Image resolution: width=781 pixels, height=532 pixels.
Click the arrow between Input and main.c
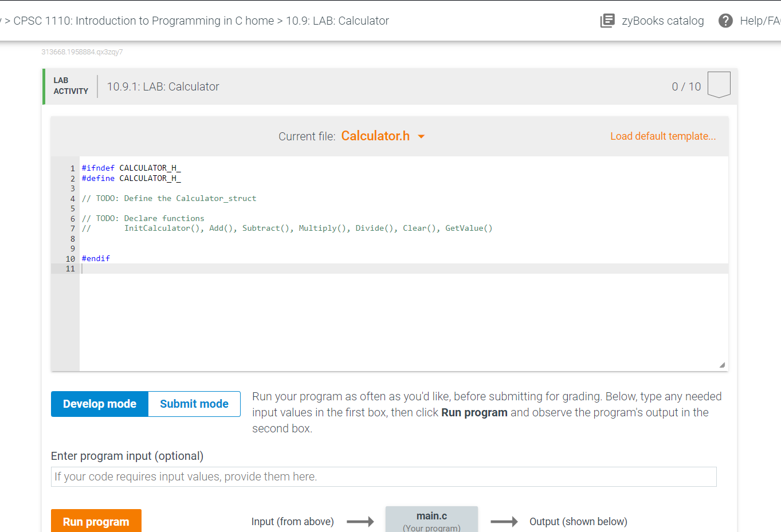[360, 521]
